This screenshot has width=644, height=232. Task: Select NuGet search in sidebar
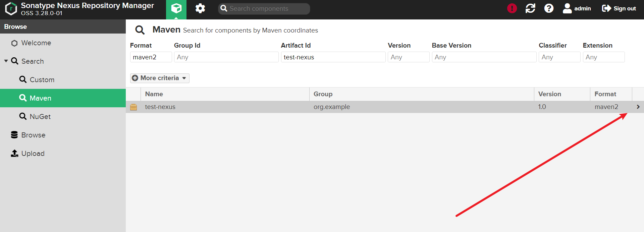click(x=40, y=117)
